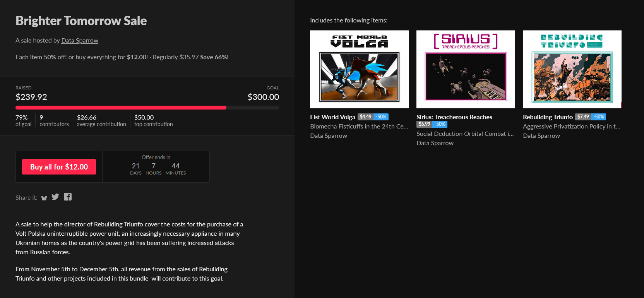Open Data Sparrow author link under Rebuilding Triunfo
The height and width of the screenshot is (298, 644).
[541, 136]
